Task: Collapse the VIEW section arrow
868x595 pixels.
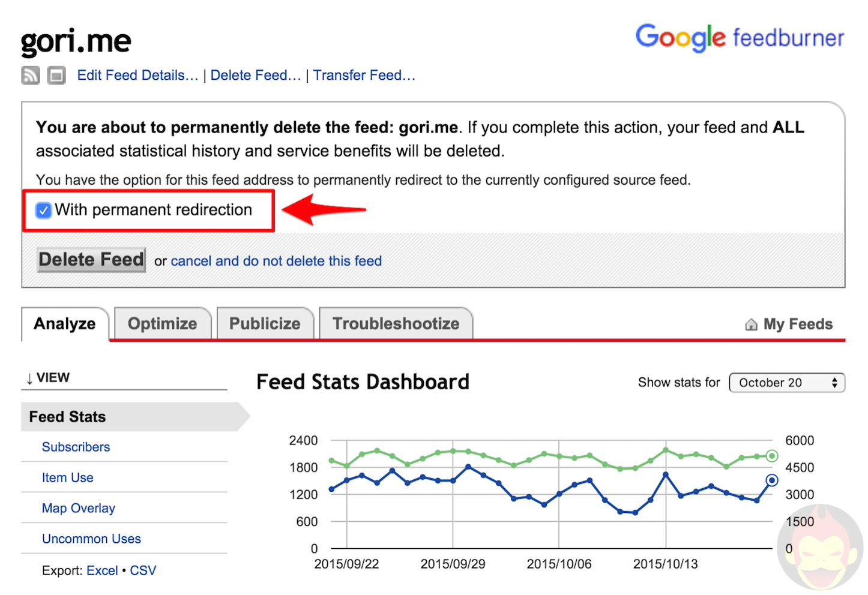Action: click(x=29, y=378)
